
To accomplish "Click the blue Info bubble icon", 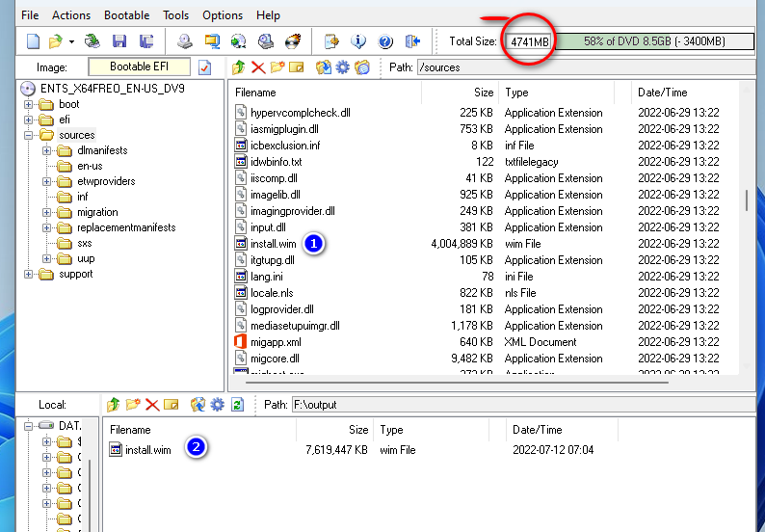I will (358, 41).
